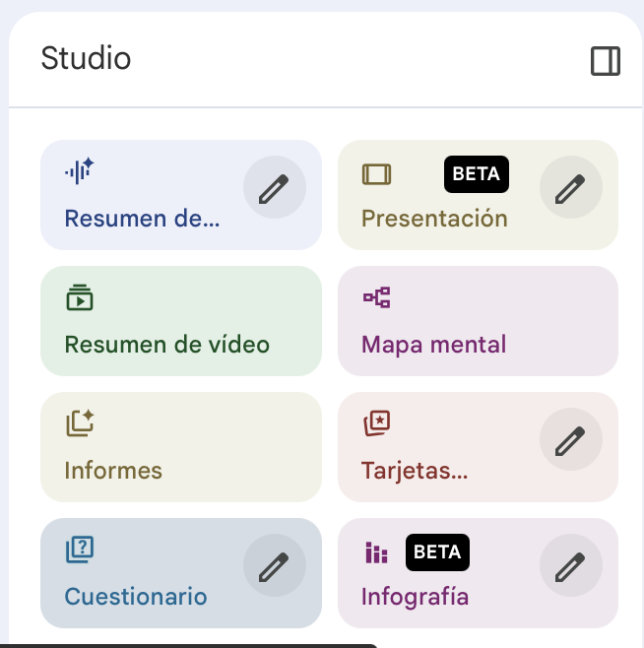644x648 pixels.
Task: Click the audio waveform sparkle icon
Action: [80, 172]
